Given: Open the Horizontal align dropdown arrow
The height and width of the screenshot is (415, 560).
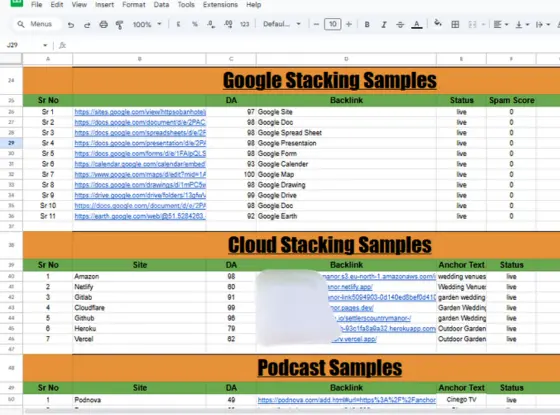Looking at the screenshot, I should (506, 24).
